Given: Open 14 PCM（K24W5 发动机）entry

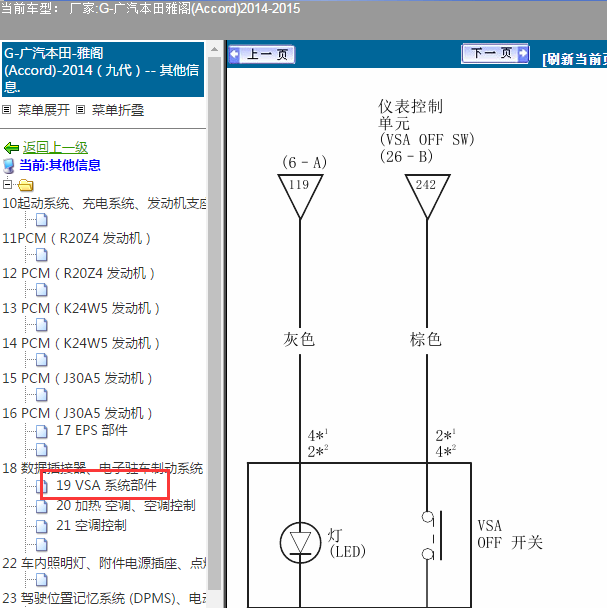Looking at the screenshot, I should pos(81,343).
